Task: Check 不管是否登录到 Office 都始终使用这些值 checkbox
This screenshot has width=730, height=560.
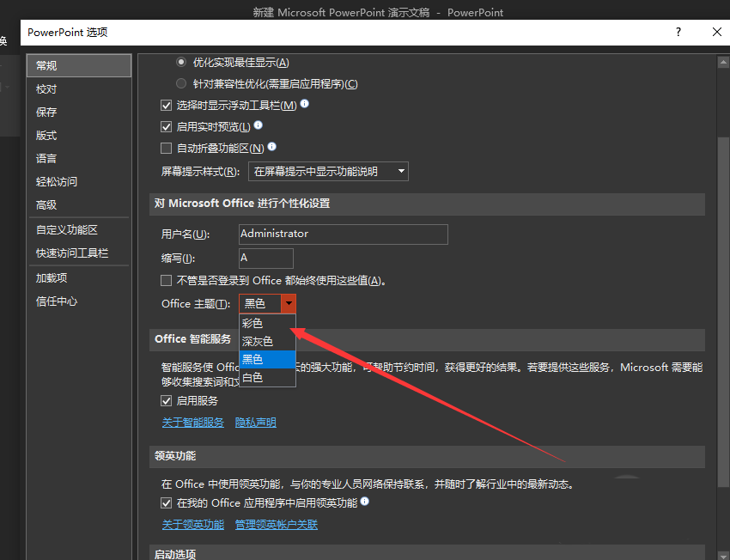Action: coord(167,280)
